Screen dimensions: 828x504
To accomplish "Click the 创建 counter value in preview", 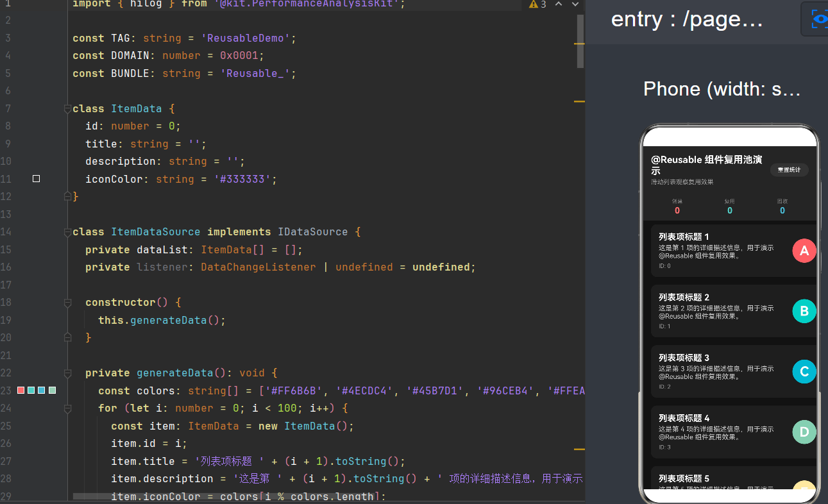I will tap(677, 210).
